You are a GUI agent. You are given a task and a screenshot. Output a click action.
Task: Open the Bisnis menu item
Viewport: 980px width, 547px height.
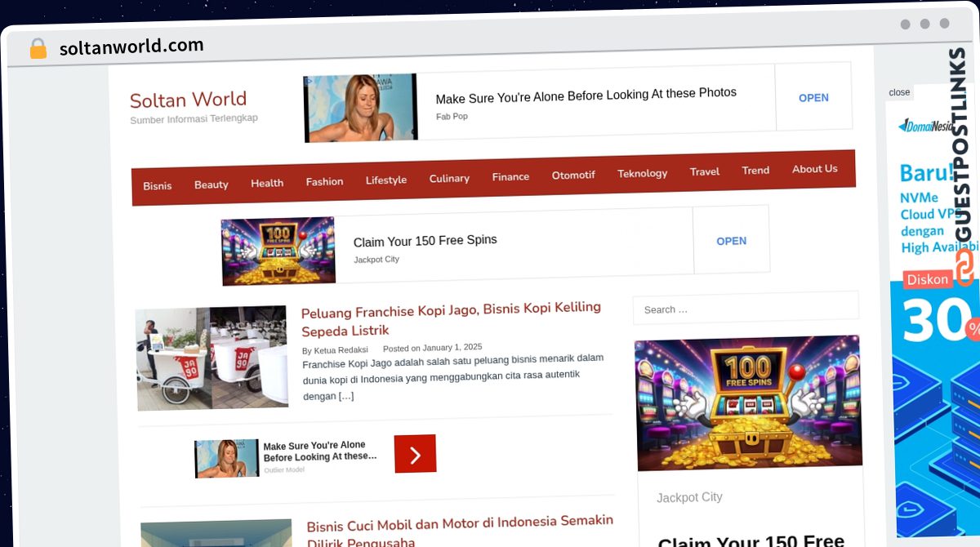(x=158, y=186)
